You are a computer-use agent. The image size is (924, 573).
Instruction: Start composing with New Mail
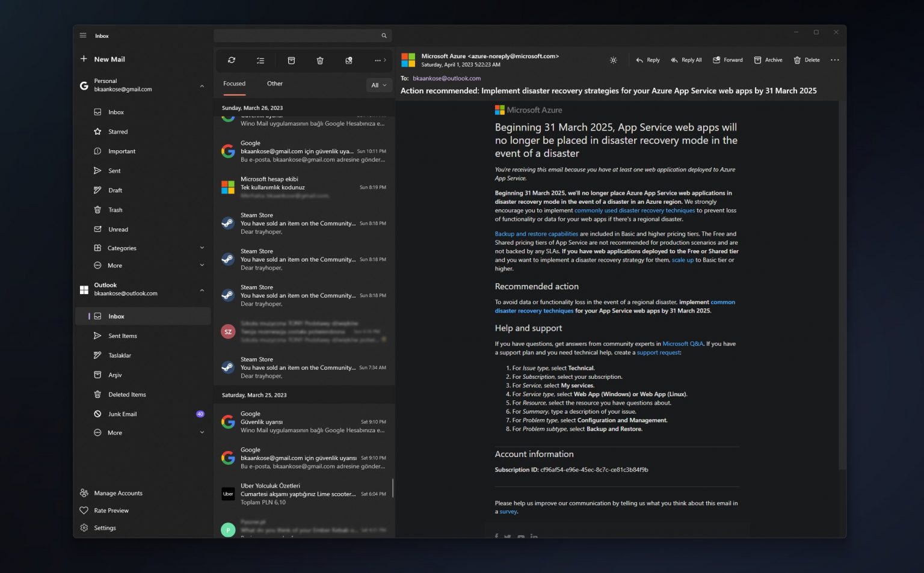click(110, 59)
